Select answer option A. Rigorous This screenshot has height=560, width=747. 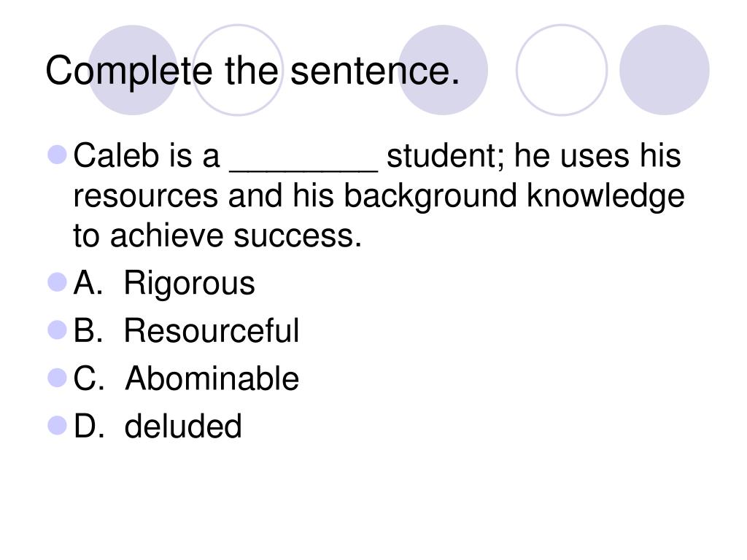pyautogui.click(x=164, y=284)
